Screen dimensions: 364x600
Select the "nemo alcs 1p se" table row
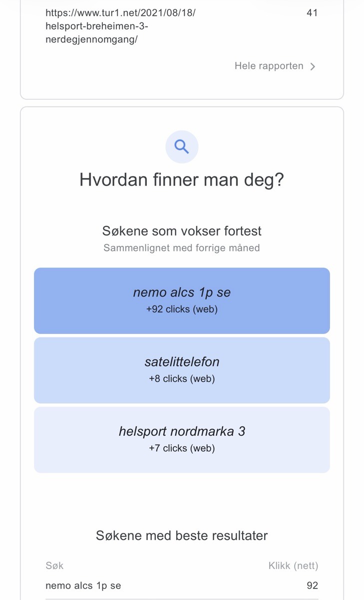pyautogui.click(x=83, y=585)
